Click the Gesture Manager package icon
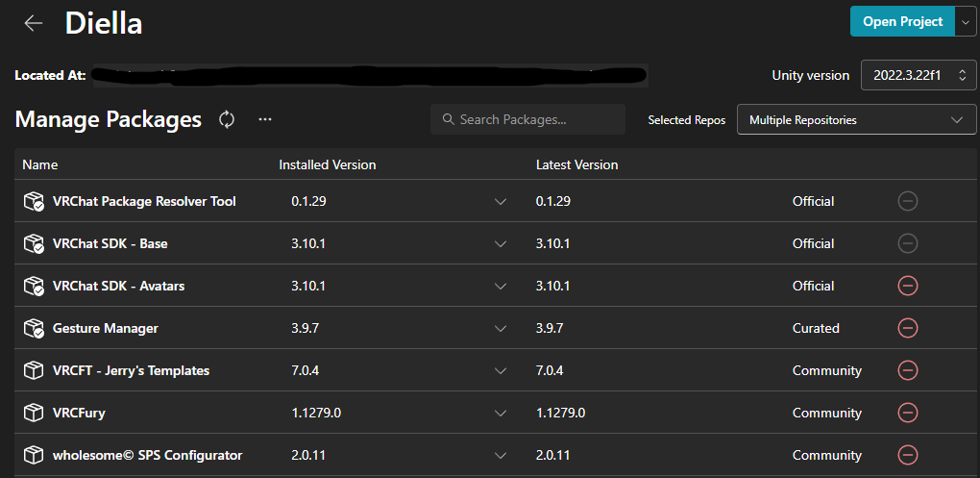980x478 pixels. pyautogui.click(x=34, y=328)
